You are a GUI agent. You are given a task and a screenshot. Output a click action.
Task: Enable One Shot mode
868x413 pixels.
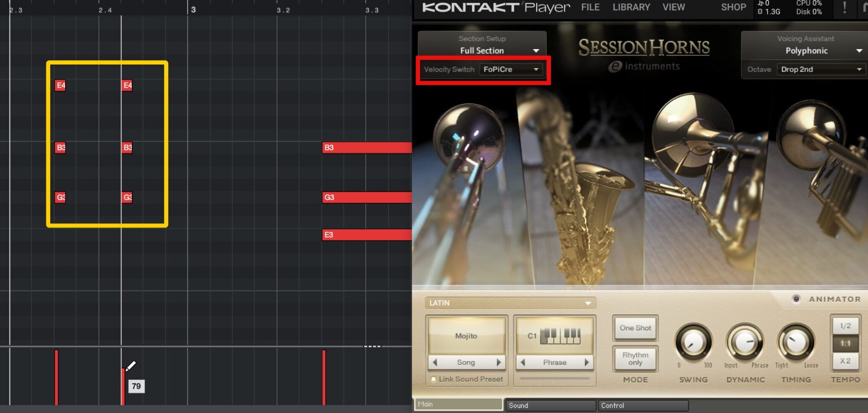635,327
